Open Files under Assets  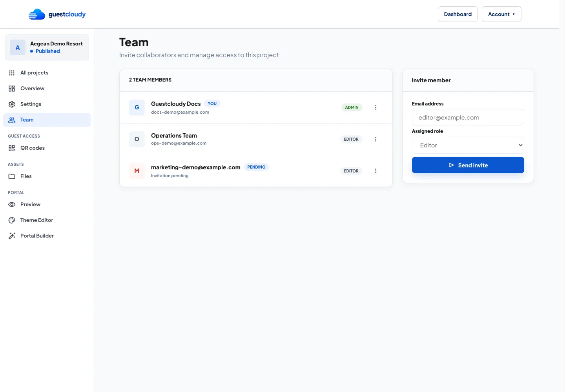tap(47, 176)
